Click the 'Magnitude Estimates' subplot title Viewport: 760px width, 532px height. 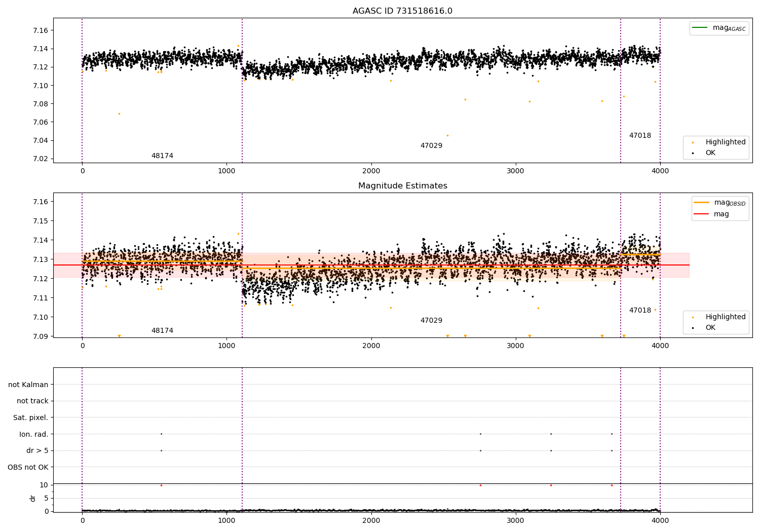coord(402,186)
